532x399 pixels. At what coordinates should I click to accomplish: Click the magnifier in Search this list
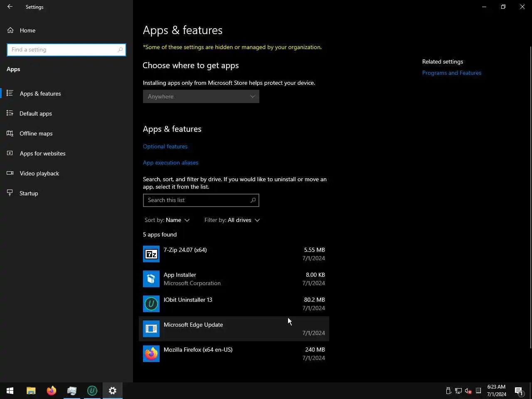253,200
